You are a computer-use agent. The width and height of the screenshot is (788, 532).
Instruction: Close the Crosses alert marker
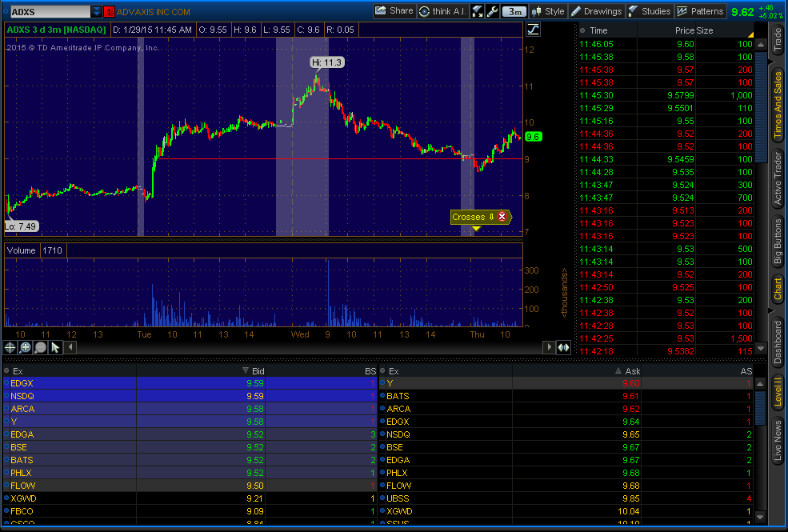coord(502,217)
